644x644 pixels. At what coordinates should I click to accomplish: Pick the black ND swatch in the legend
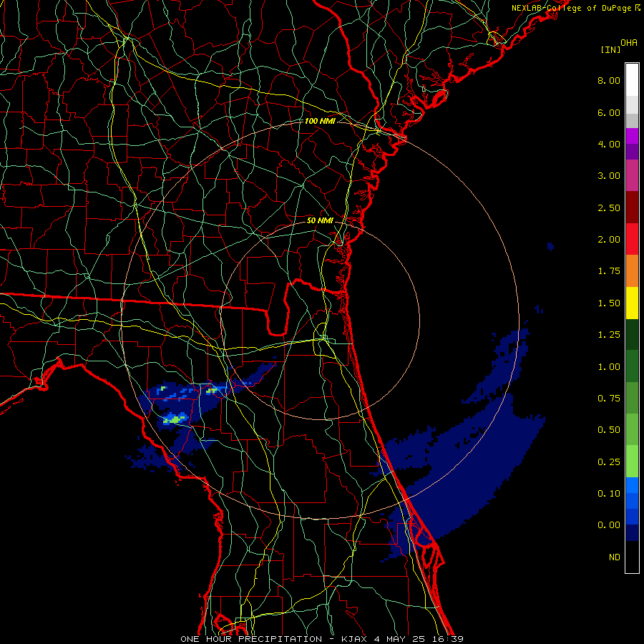(632, 557)
